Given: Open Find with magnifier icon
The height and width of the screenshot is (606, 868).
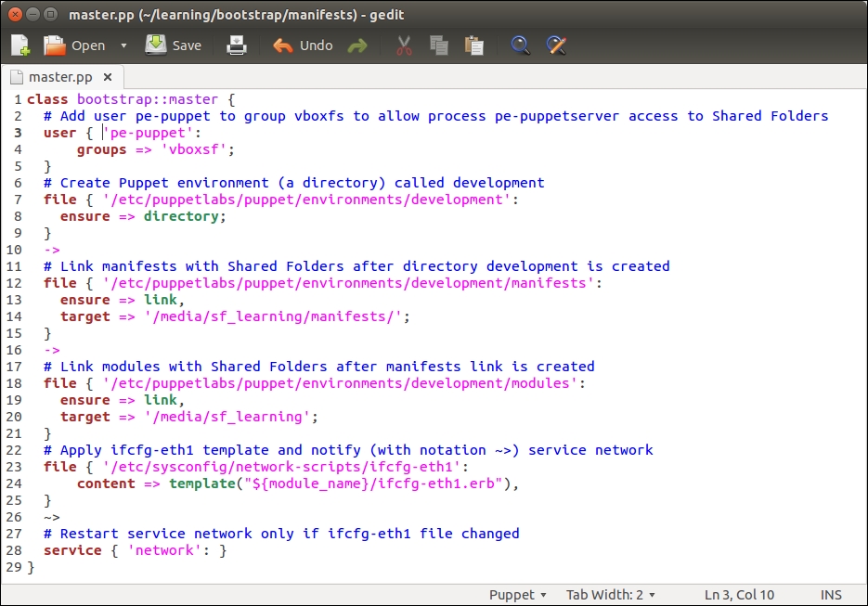Looking at the screenshot, I should 521,45.
